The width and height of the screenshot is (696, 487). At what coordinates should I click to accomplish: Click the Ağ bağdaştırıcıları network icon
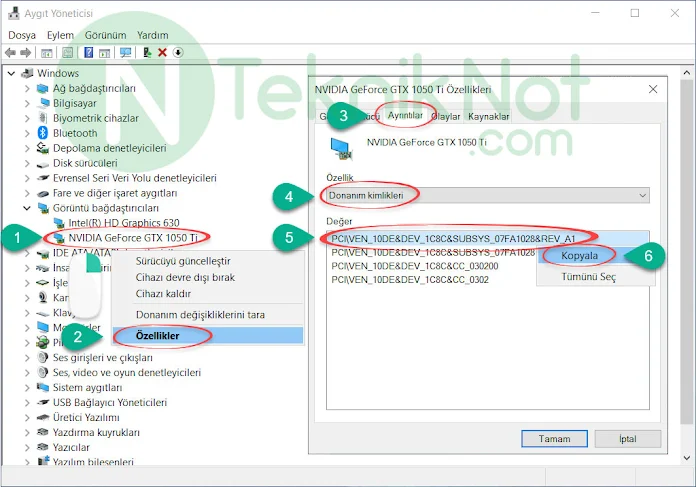click(x=43, y=88)
